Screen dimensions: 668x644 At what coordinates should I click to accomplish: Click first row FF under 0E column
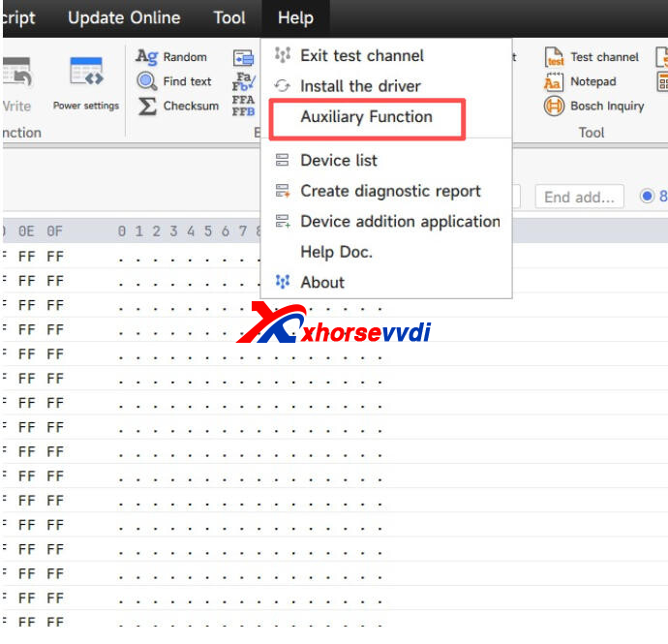[26, 257]
